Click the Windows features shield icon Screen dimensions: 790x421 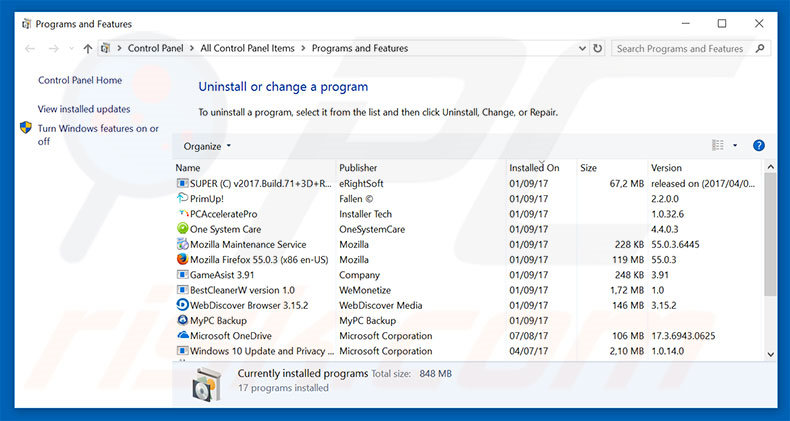pos(26,127)
